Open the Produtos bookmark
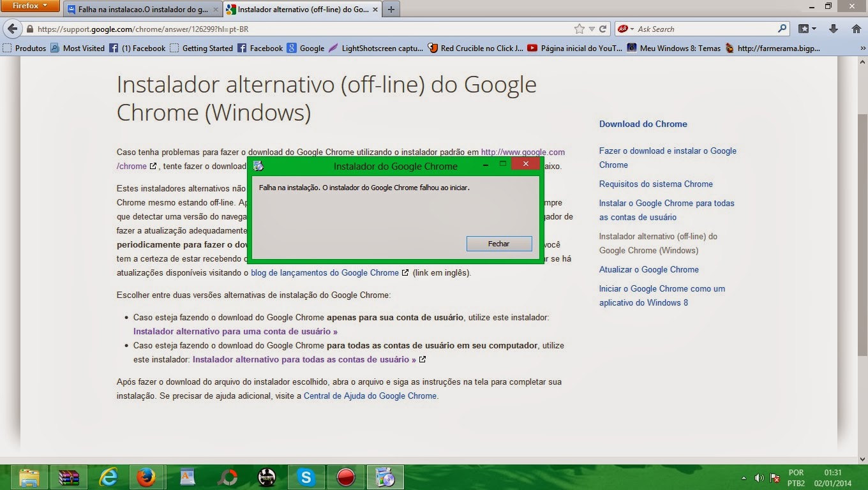This screenshot has width=868, height=490. tap(24, 48)
